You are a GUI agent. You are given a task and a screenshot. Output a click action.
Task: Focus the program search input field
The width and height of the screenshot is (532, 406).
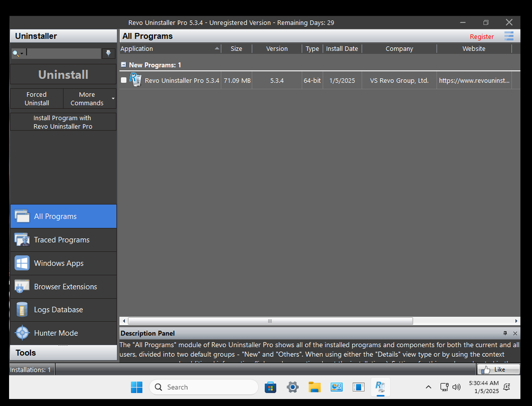(x=64, y=53)
